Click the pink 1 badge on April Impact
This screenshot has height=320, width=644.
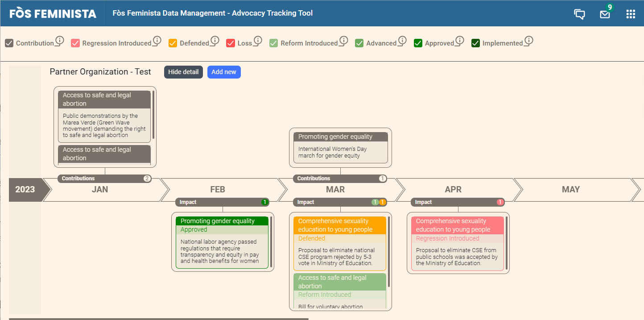coord(500,202)
